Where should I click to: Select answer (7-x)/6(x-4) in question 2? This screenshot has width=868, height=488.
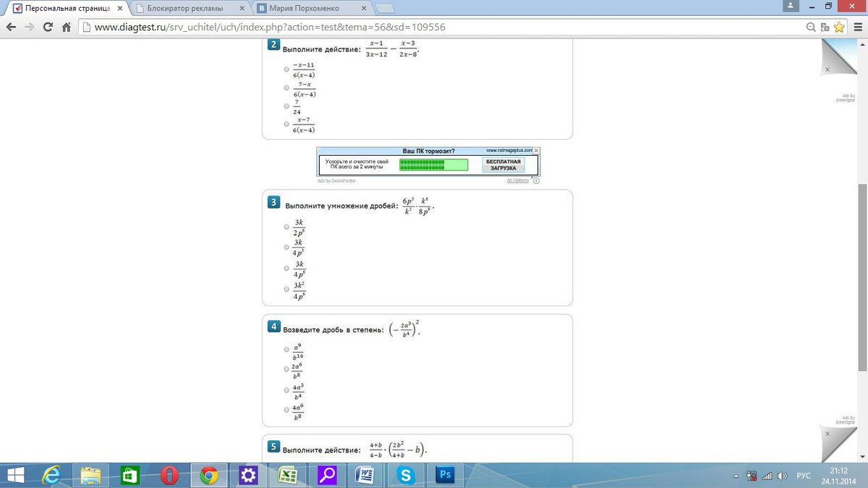coord(287,88)
